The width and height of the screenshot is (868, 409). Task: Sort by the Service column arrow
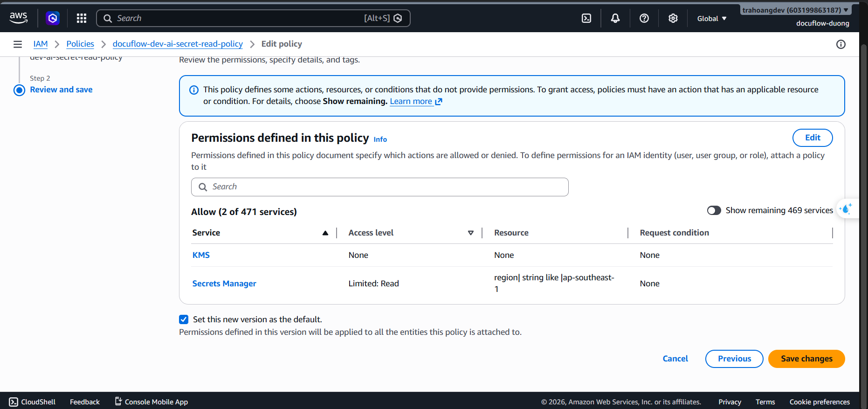325,233
